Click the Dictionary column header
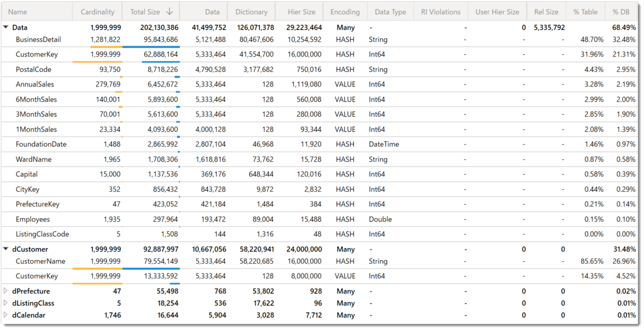 pyautogui.click(x=251, y=12)
